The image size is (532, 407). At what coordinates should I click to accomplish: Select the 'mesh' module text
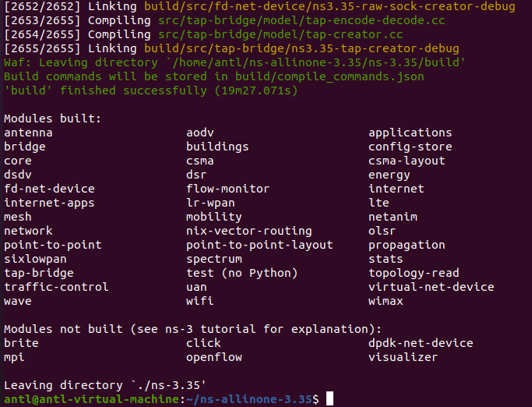(18, 217)
